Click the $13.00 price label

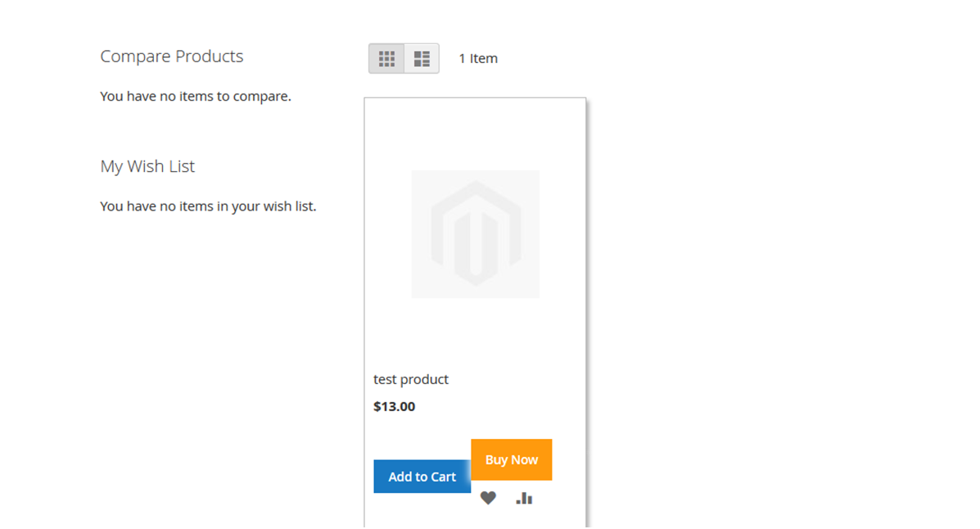[x=395, y=406]
